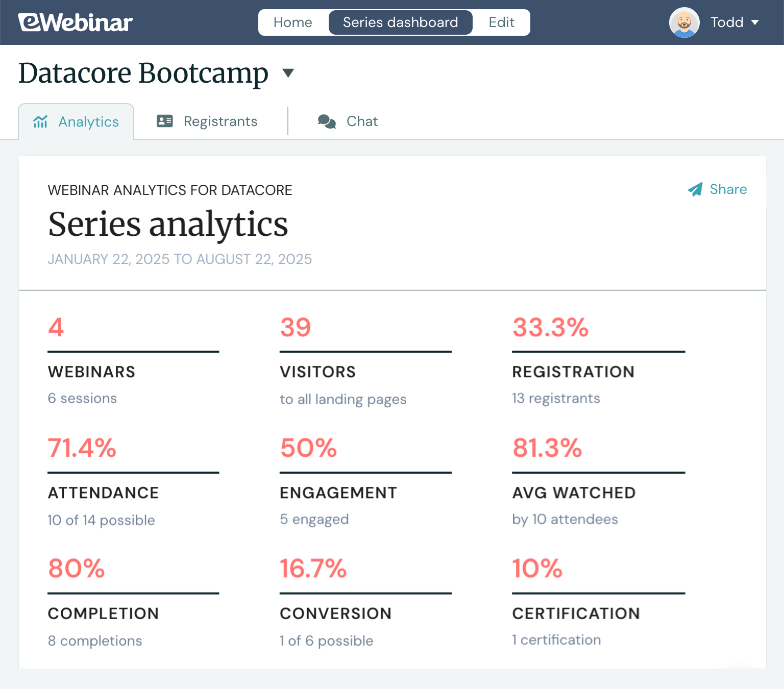Click the 13 registrants detail text
This screenshot has width=784, height=689.
click(556, 399)
